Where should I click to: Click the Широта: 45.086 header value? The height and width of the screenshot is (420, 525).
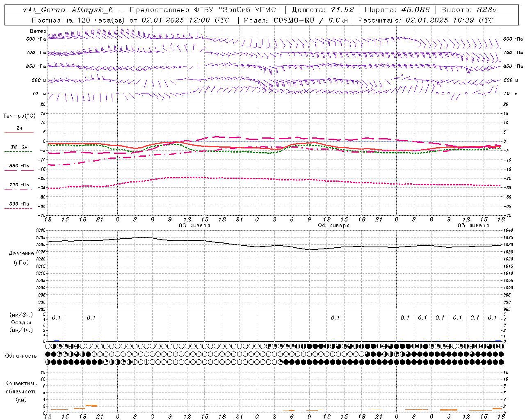point(397,10)
